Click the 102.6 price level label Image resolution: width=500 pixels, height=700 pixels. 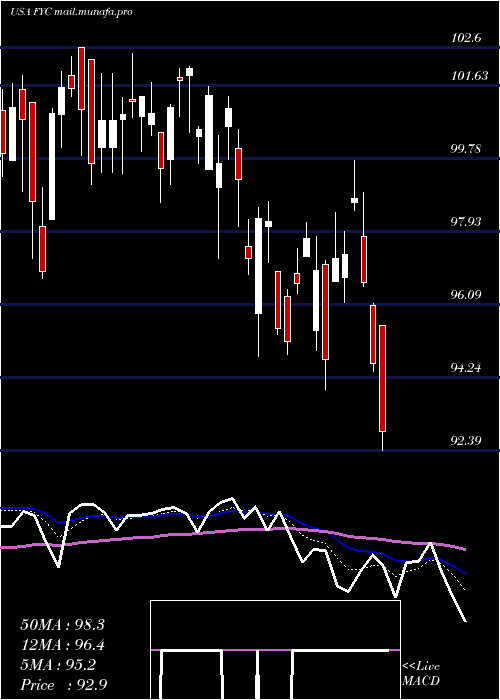tap(466, 38)
